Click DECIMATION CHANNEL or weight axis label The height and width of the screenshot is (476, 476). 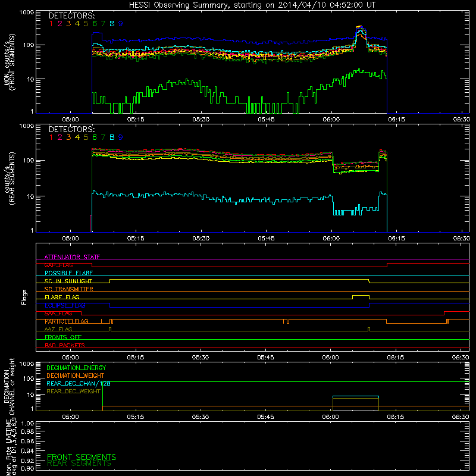(9, 386)
